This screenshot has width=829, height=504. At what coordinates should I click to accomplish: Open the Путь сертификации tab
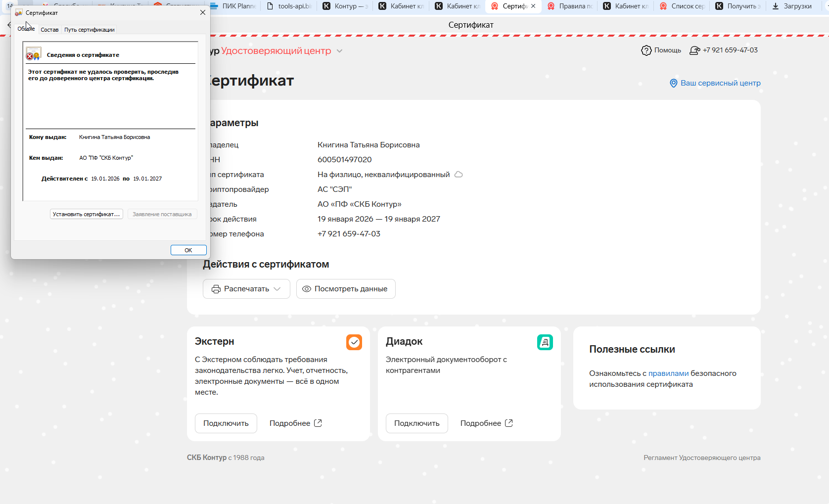90,30
